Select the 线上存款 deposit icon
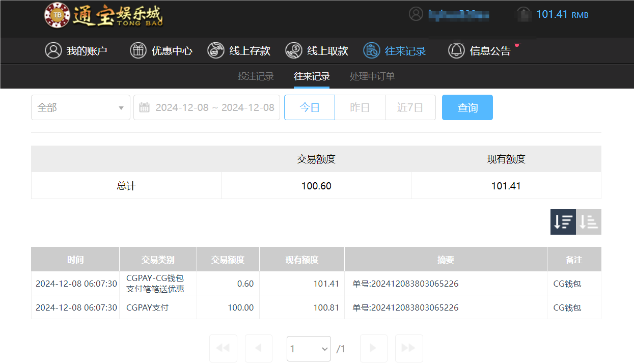Screen dimensions: 634x364 pos(216,50)
